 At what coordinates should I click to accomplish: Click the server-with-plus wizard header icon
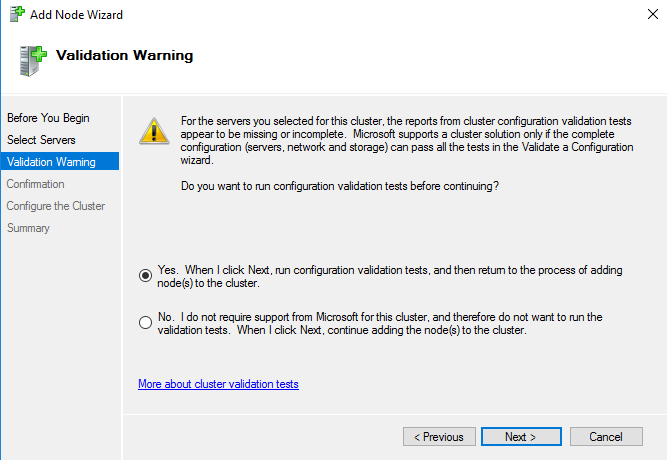pos(32,61)
